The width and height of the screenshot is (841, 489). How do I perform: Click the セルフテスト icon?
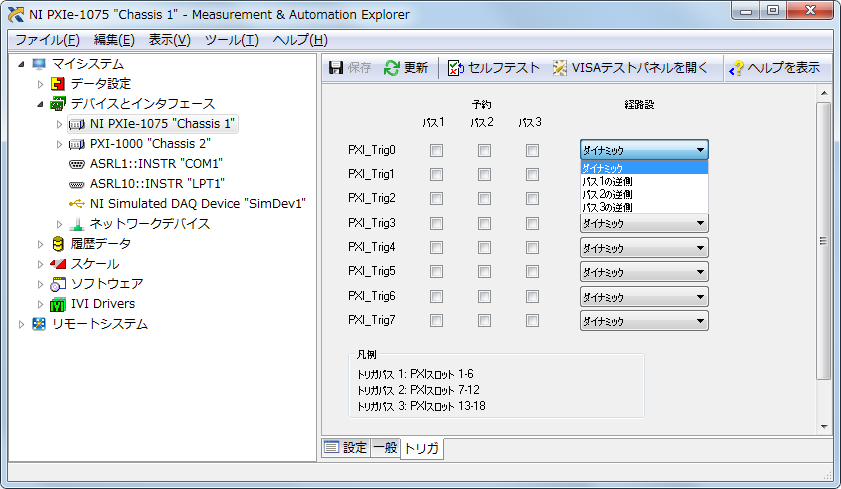(455, 68)
